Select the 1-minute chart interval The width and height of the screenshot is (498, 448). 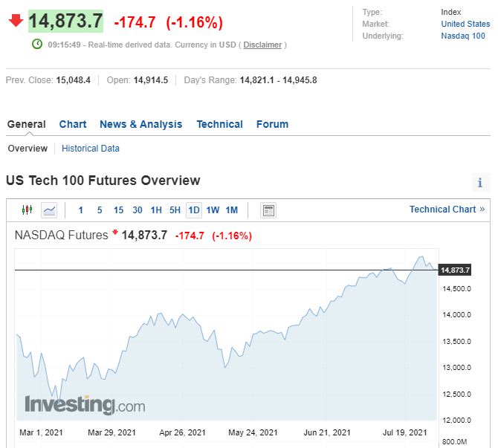pyautogui.click(x=81, y=210)
